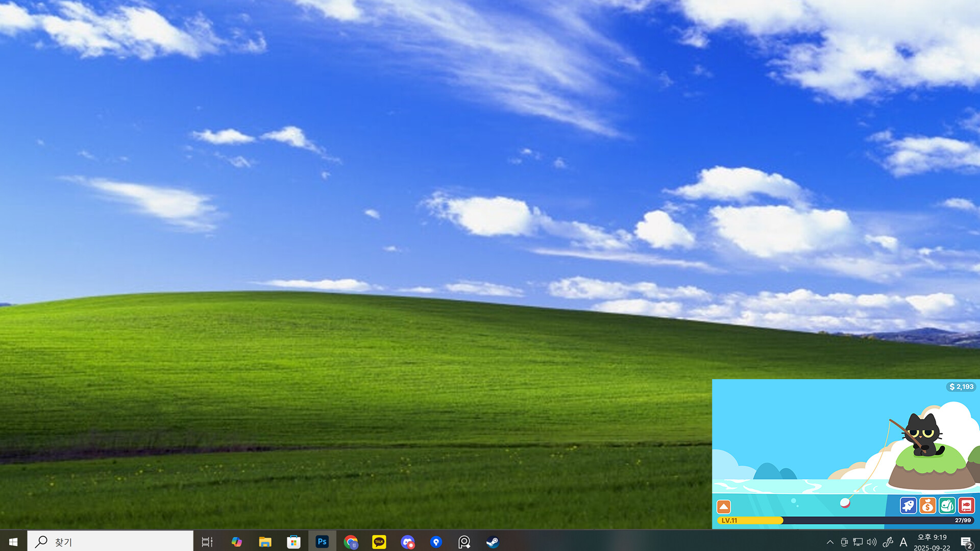The width and height of the screenshot is (980, 551).
Task: Launch Photoshop from the taskbar
Action: click(x=322, y=542)
